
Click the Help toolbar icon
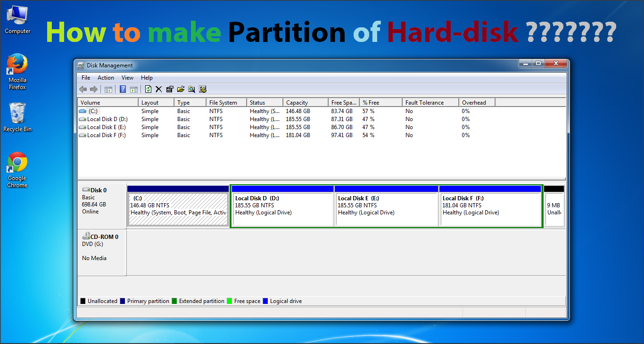[x=123, y=89]
